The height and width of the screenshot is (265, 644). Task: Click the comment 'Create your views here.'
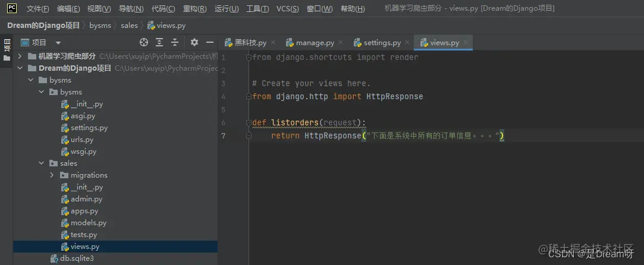(x=312, y=83)
